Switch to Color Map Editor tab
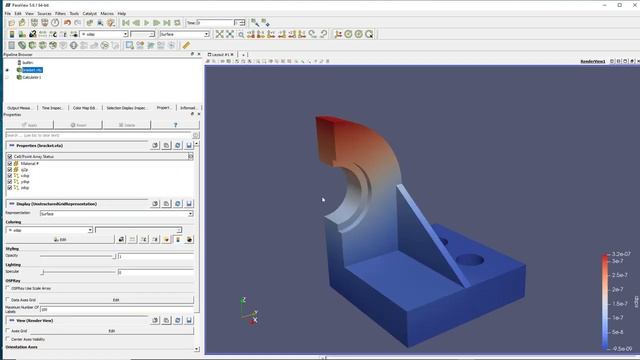 (x=84, y=108)
